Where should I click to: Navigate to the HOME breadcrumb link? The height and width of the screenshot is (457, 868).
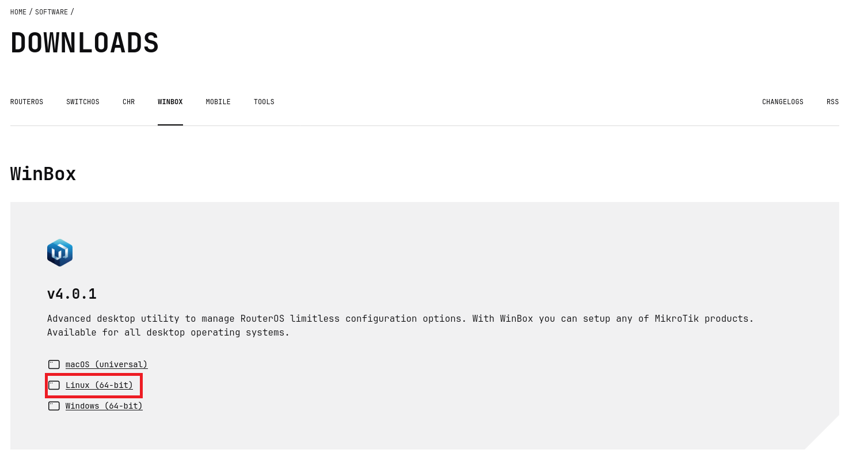[18, 12]
